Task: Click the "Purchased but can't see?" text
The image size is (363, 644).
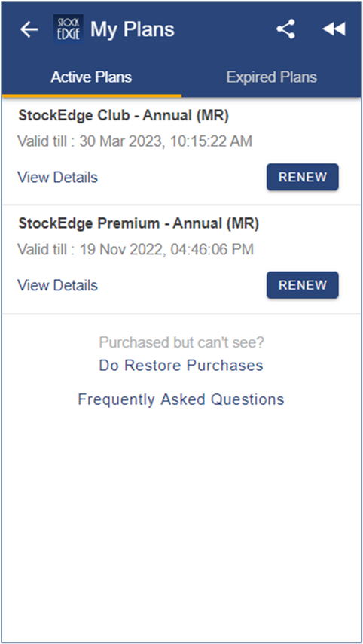Action: [x=181, y=342]
